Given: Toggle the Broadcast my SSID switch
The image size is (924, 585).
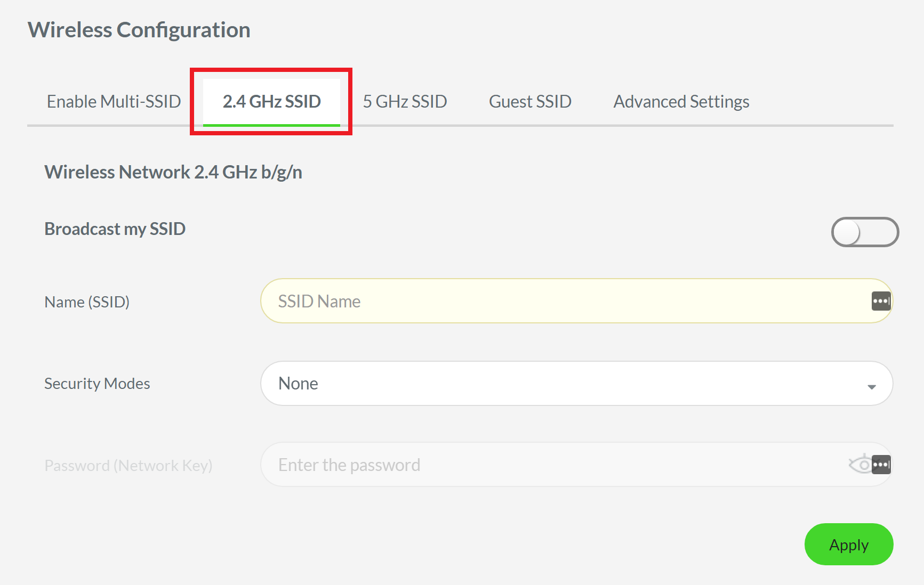Looking at the screenshot, I should (x=865, y=232).
